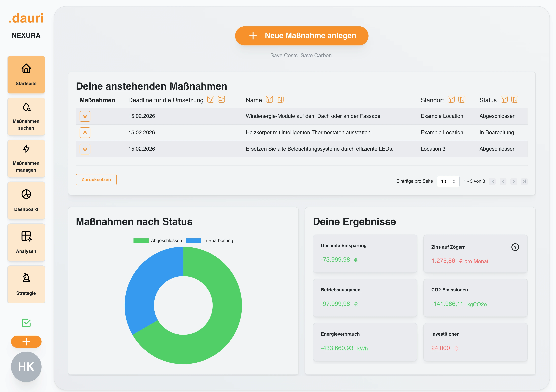Sort the Name column using its sort icon

coord(280,99)
